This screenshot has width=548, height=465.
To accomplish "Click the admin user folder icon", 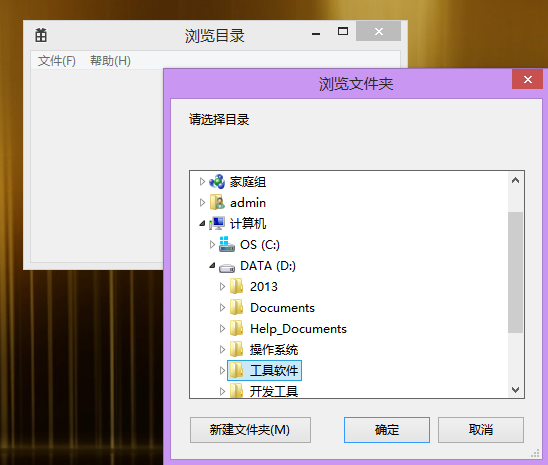I will pyautogui.click(x=217, y=203).
